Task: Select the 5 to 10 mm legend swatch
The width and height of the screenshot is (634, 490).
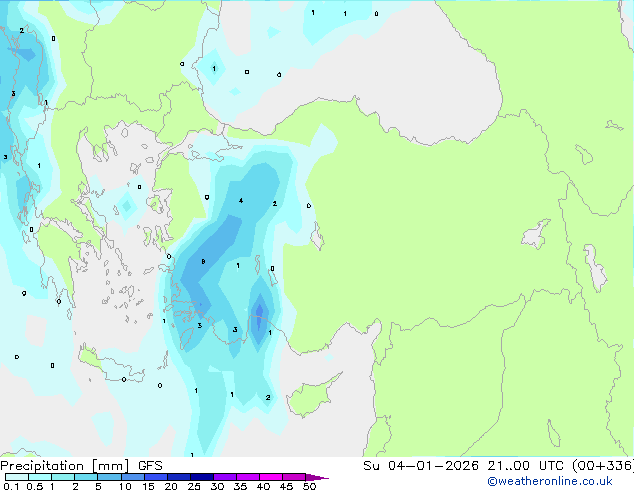Action: pyautogui.click(x=109, y=477)
